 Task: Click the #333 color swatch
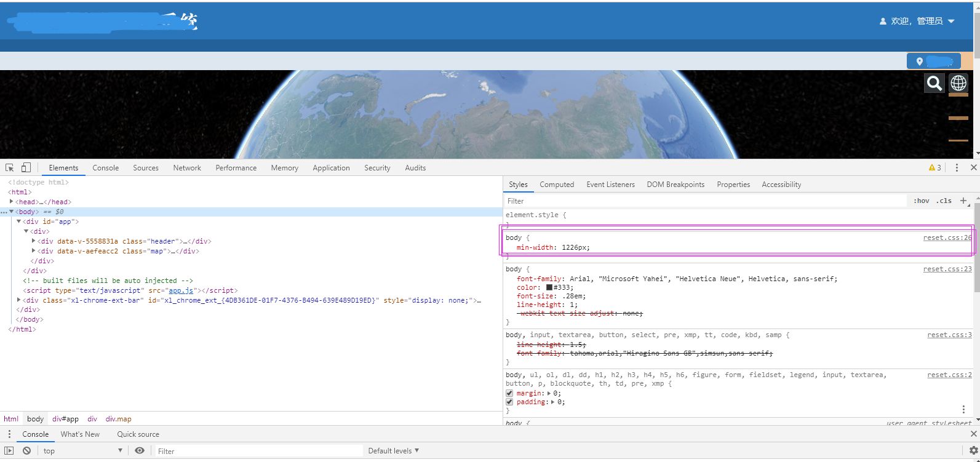coord(549,287)
